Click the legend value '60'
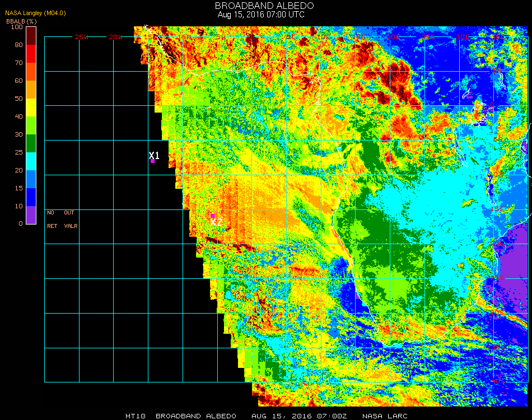 click(18, 81)
